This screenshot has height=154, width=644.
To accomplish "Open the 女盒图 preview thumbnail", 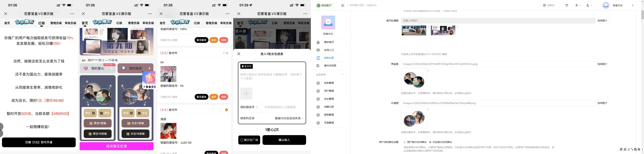I will (x=414, y=118).
